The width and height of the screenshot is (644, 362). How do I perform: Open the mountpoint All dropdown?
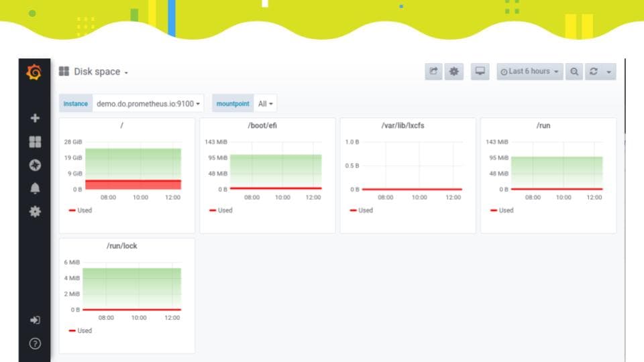pos(266,103)
